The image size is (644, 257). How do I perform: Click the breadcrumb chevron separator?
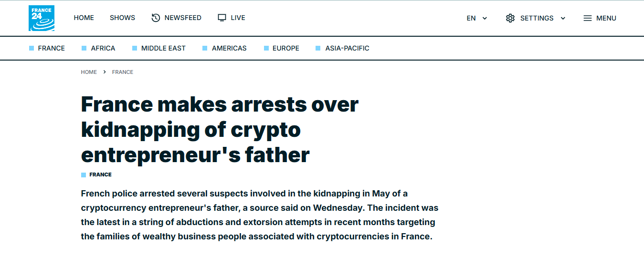(x=105, y=72)
